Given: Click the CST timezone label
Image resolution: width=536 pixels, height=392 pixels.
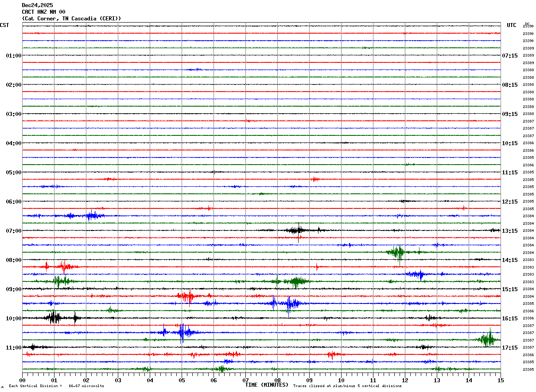Looking at the screenshot, I should 4,25.
